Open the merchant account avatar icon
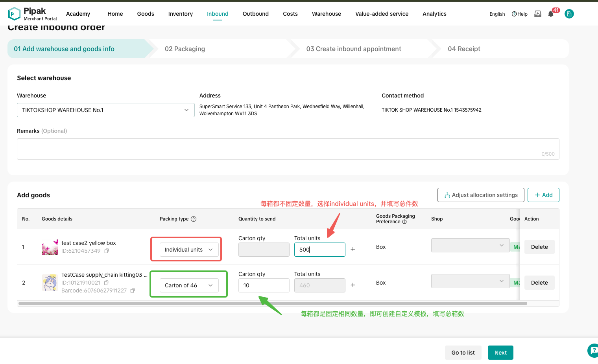Image resolution: width=598 pixels, height=364 pixels. pos(569,14)
